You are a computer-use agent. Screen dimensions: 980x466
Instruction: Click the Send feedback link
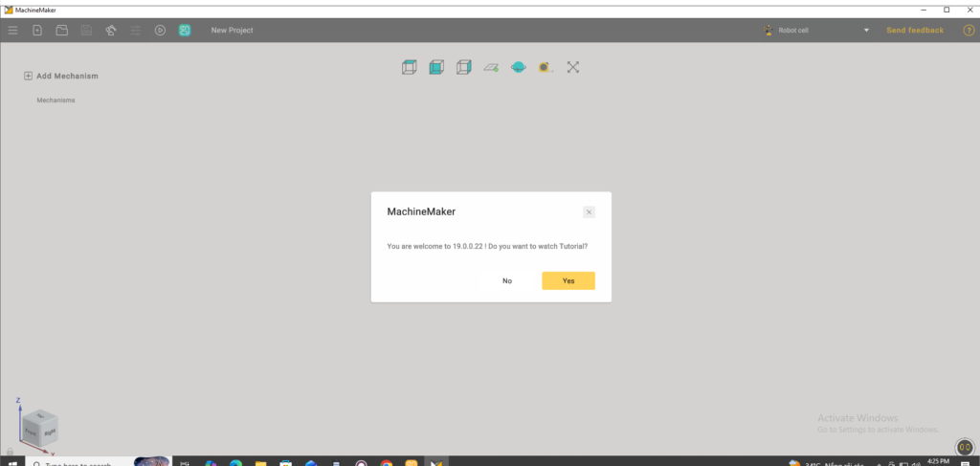(x=915, y=31)
